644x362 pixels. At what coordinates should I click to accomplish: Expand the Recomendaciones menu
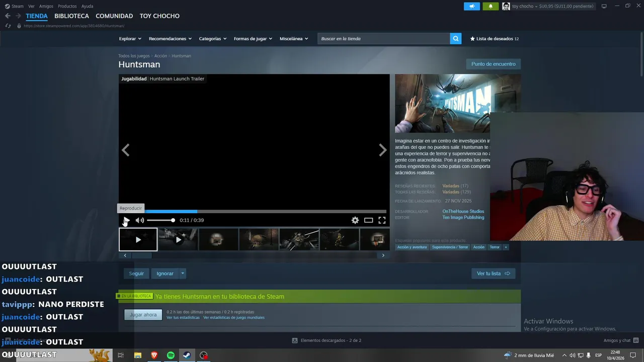(170, 39)
